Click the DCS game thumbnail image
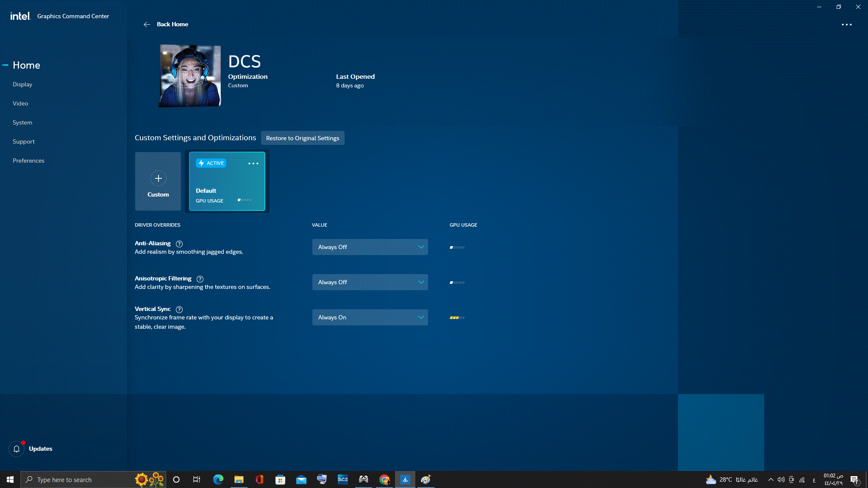This screenshot has height=488, width=868. click(x=190, y=76)
